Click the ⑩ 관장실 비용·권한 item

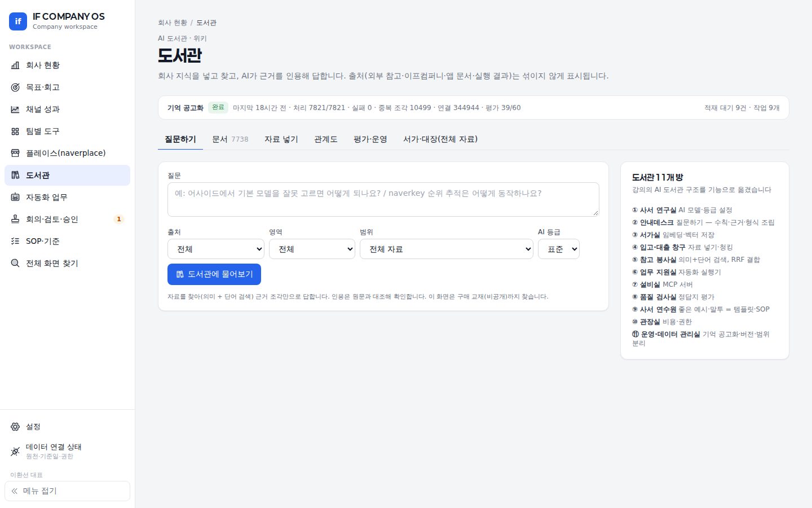click(x=662, y=322)
